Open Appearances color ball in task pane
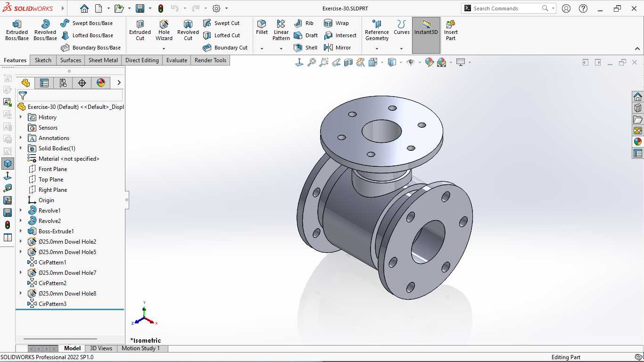The height and width of the screenshot is (362, 644). (638, 141)
